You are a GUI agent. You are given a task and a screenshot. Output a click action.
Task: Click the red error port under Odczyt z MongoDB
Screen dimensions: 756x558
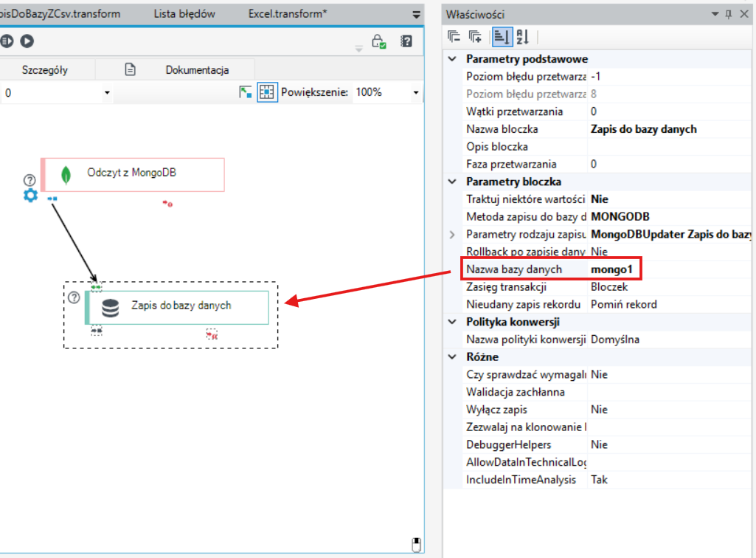tap(167, 204)
